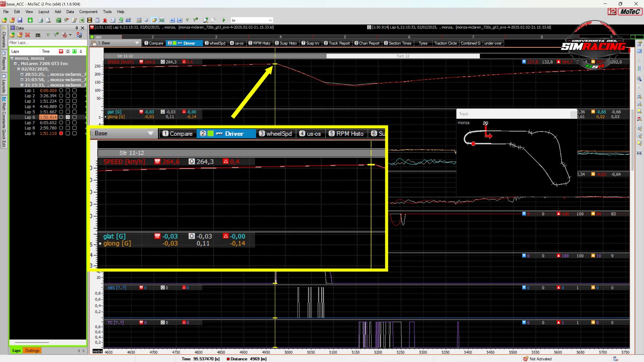Click the save disk icon in toolbar

pyautogui.click(x=20, y=20)
